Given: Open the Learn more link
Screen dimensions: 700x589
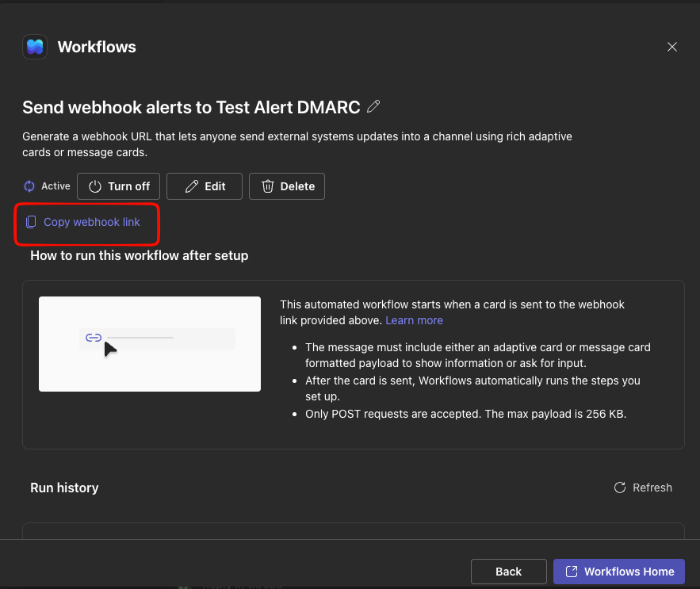Looking at the screenshot, I should (x=414, y=320).
